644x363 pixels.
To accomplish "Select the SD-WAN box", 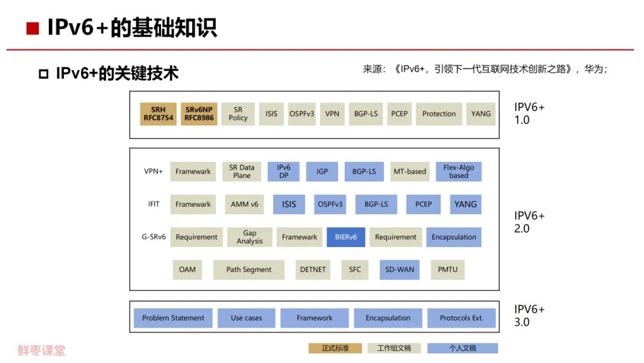I will tap(400, 270).
